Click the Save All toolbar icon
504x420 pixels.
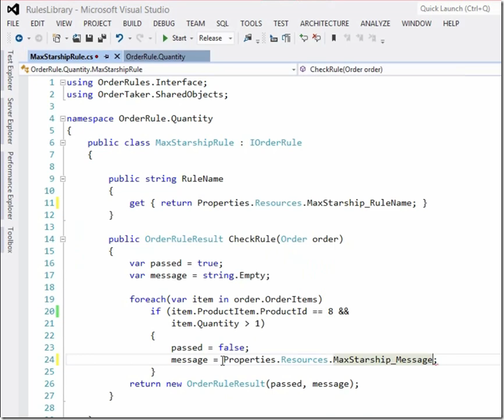click(x=102, y=38)
